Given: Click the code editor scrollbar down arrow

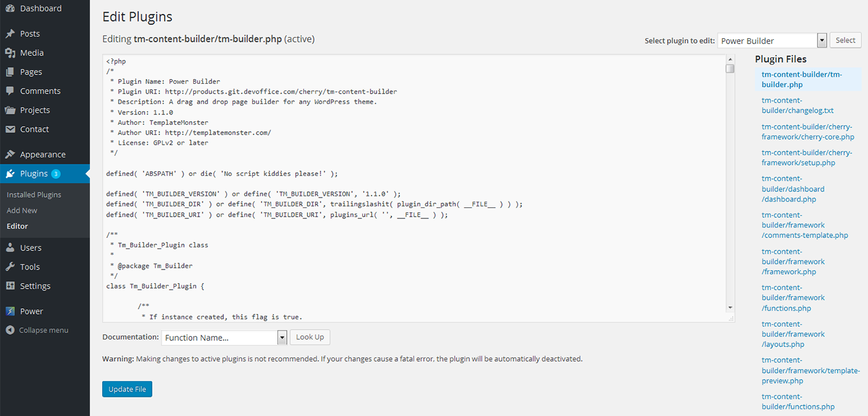Looking at the screenshot, I should [x=730, y=307].
